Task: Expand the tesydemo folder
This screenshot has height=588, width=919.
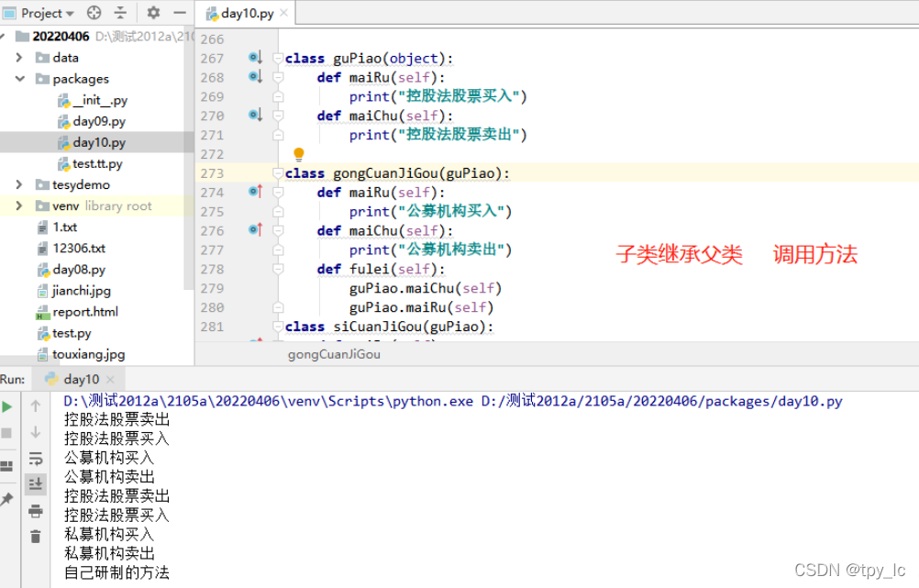Action: click(18, 184)
